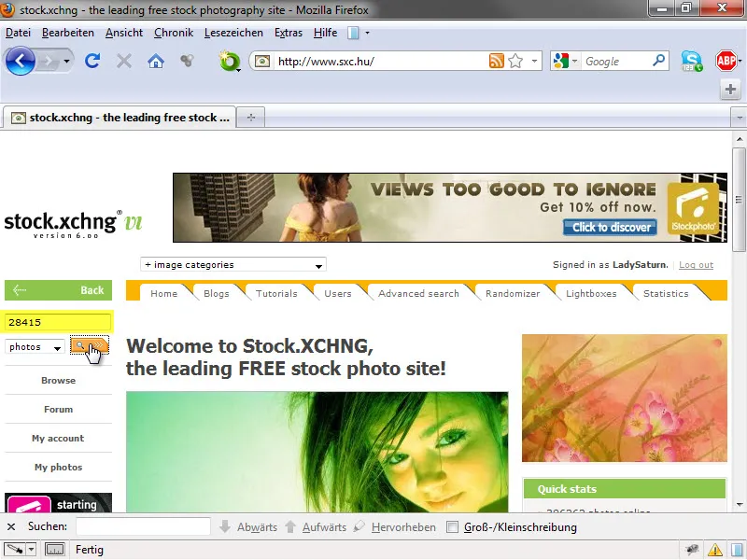Image resolution: width=747 pixels, height=560 pixels.
Task: Click the Skype toolbar icon
Action: (692, 61)
